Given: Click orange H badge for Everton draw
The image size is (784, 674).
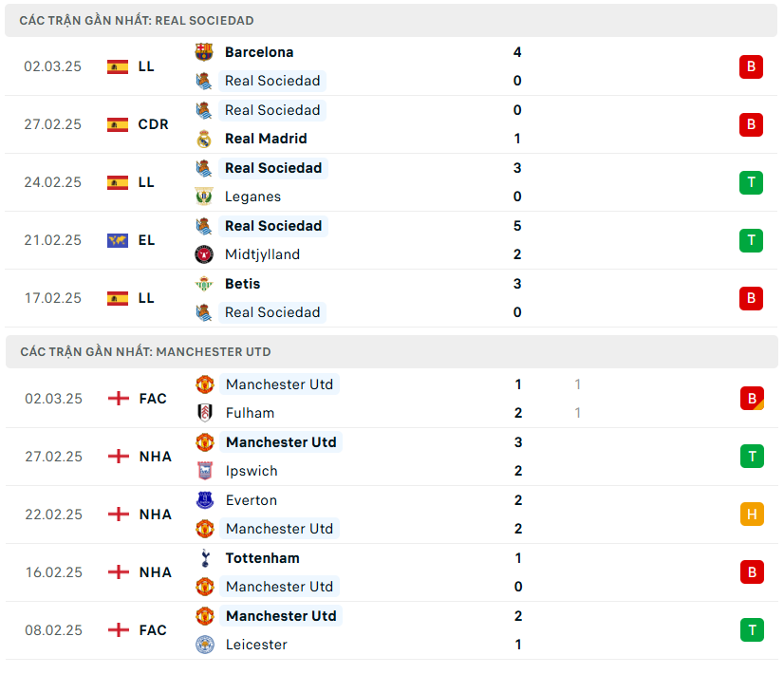Looking at the screenshot, I should pyautogui.click(x=752, y=515).
